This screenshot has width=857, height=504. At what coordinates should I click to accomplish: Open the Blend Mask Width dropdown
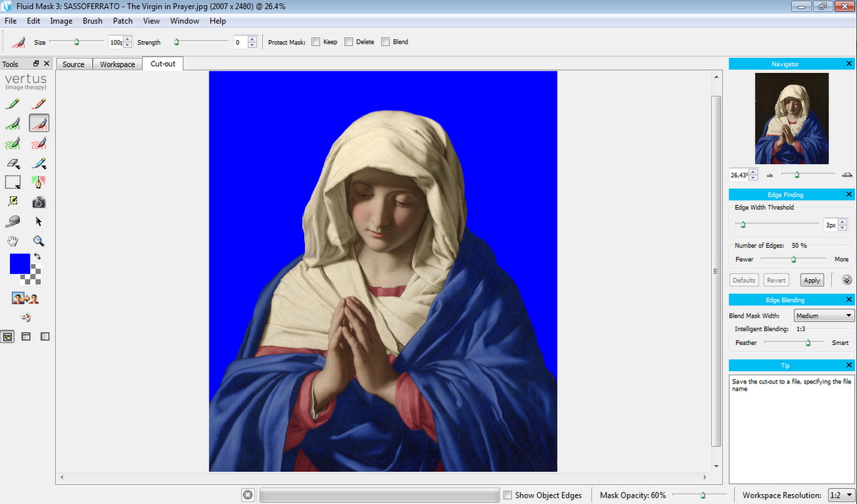click(x=824, y=316)
